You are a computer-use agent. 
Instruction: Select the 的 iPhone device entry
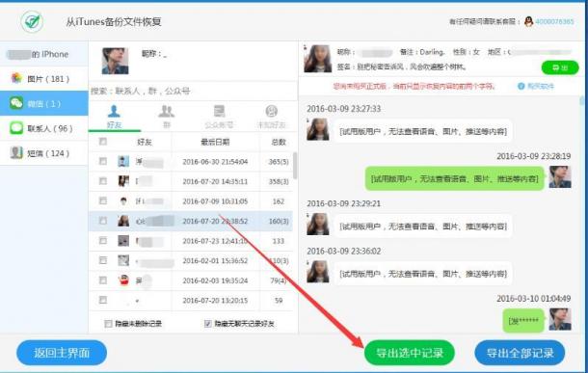point(44,54)
